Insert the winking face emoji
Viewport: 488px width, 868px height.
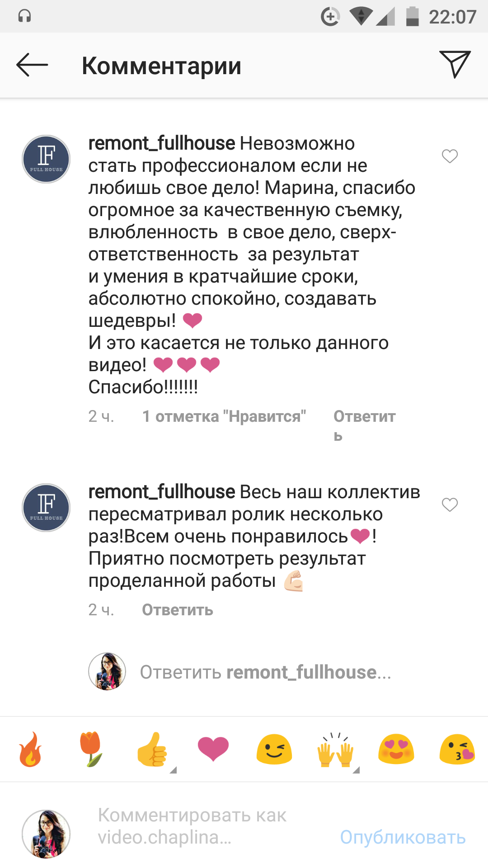click(274, 750)
